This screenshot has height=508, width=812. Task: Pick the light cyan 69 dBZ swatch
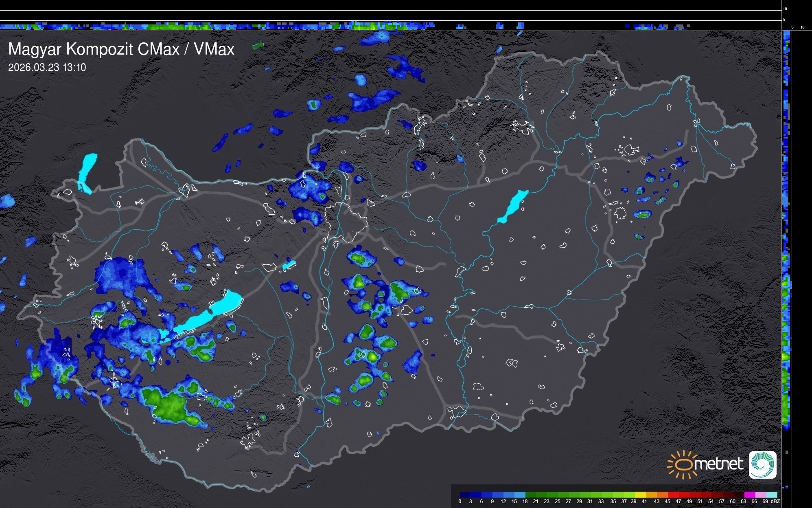(771, 495)
